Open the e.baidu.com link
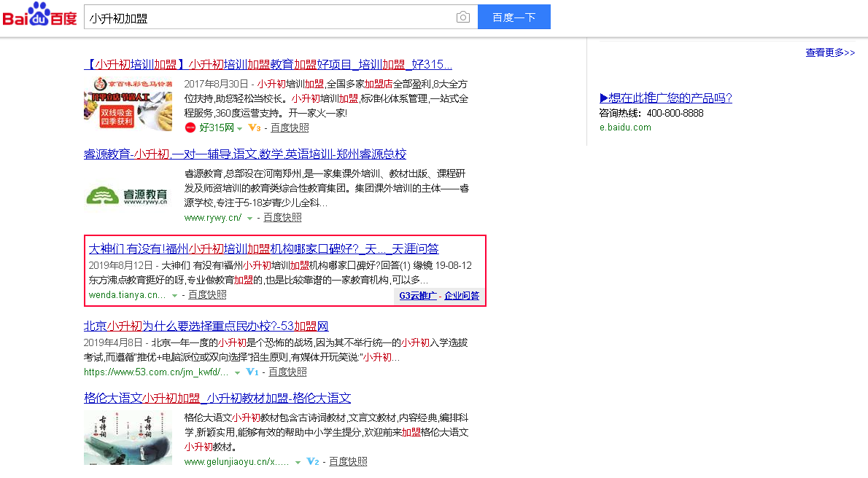The width and height of the screenshot is (868, 478). [625, 128]
